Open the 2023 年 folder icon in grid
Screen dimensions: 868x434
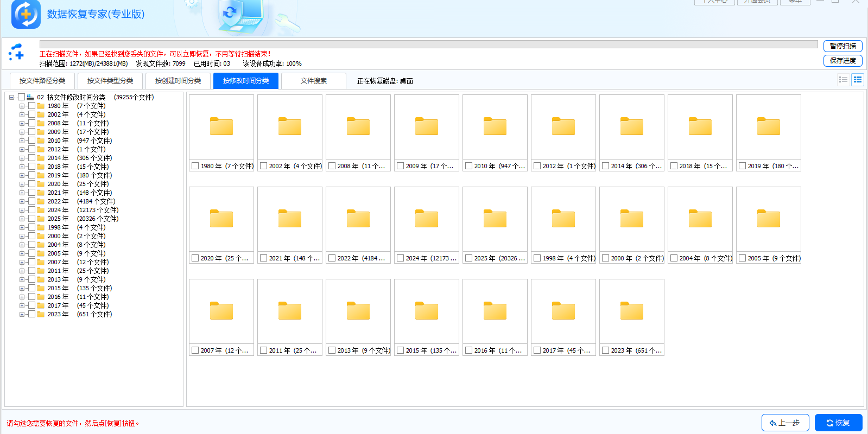pyautogui.click(x=632, y=311)
